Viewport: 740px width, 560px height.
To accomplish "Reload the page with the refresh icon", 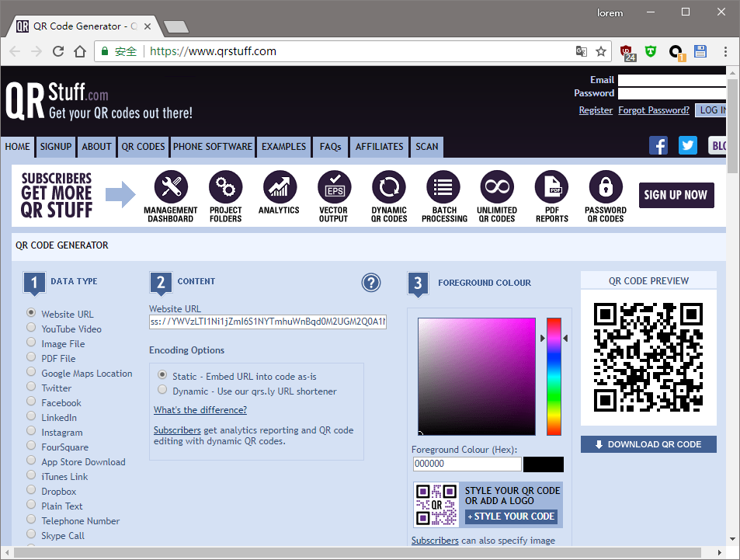I will pyautogui.click(x=58, y=51).
